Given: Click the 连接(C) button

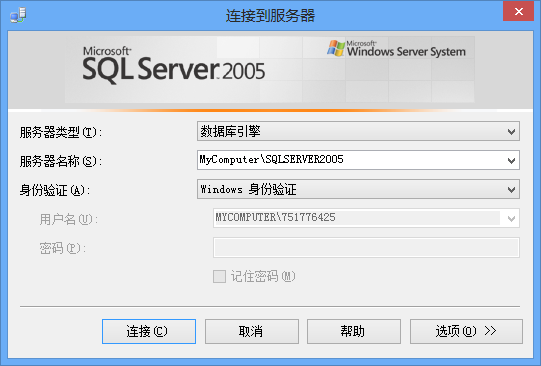Looking at the screenshot, I should pos(149,332).
